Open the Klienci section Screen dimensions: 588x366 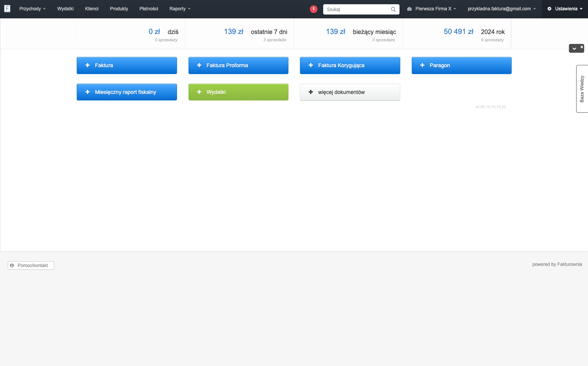tap(92, 9)
